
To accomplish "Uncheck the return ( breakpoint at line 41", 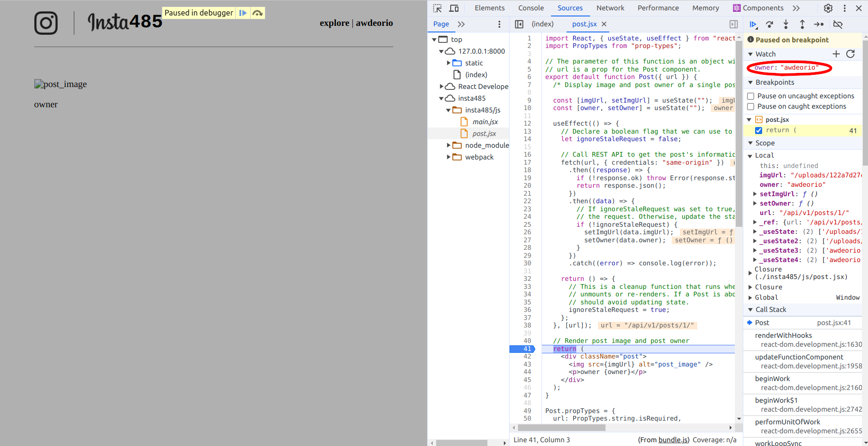I will pyautogui.click(x=758, y=130).
